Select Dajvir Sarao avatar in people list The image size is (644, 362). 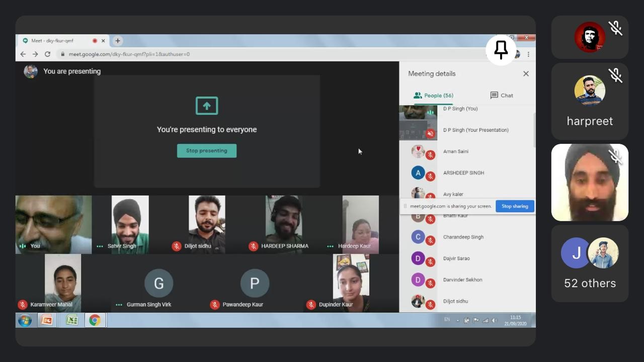418,258
